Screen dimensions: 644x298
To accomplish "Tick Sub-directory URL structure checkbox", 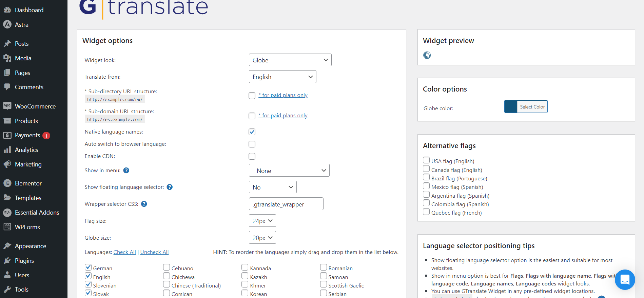I will click(252, 96).
